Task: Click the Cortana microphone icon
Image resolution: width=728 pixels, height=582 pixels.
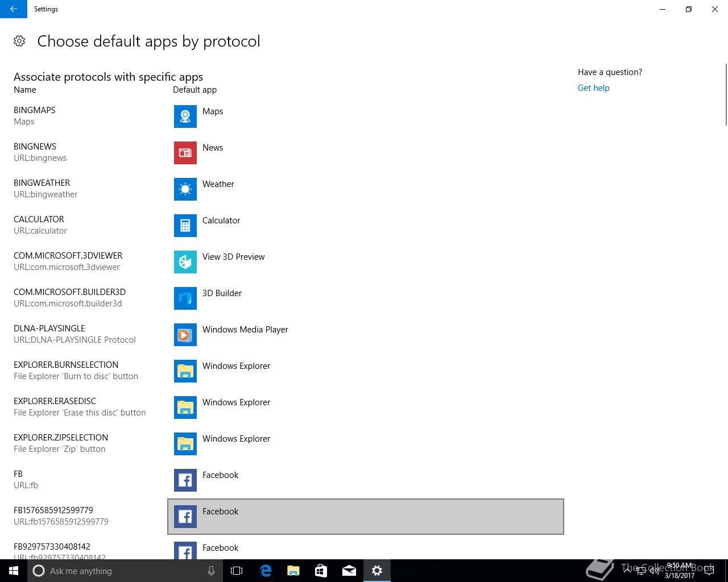Action: click(211, 571)
